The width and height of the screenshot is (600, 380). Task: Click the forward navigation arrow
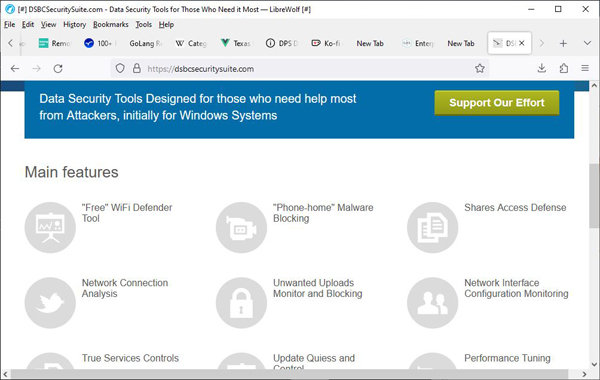[x=37, y=68]
